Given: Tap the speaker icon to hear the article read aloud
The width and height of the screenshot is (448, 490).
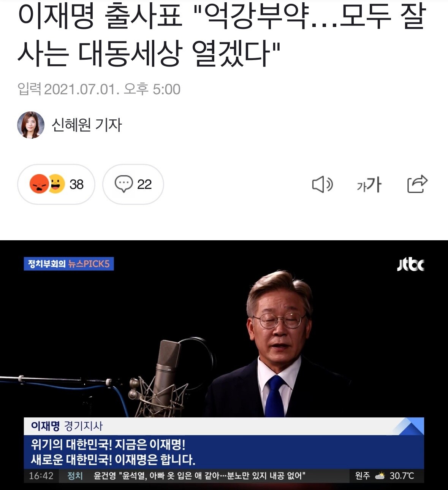Looking at the screenshot, I should pyautogui.click(x=322, y=185).
